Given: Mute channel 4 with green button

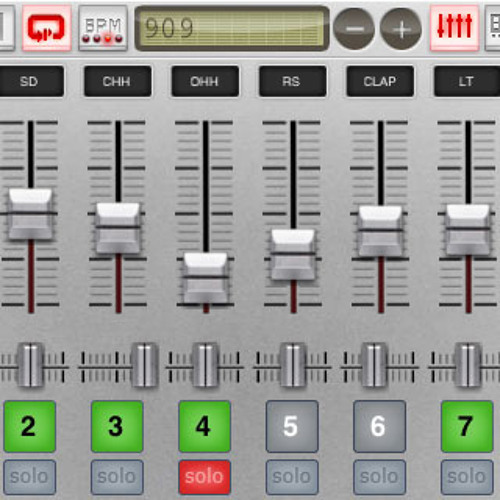Looking at the screenshot, I should click(x=205, y=426).
